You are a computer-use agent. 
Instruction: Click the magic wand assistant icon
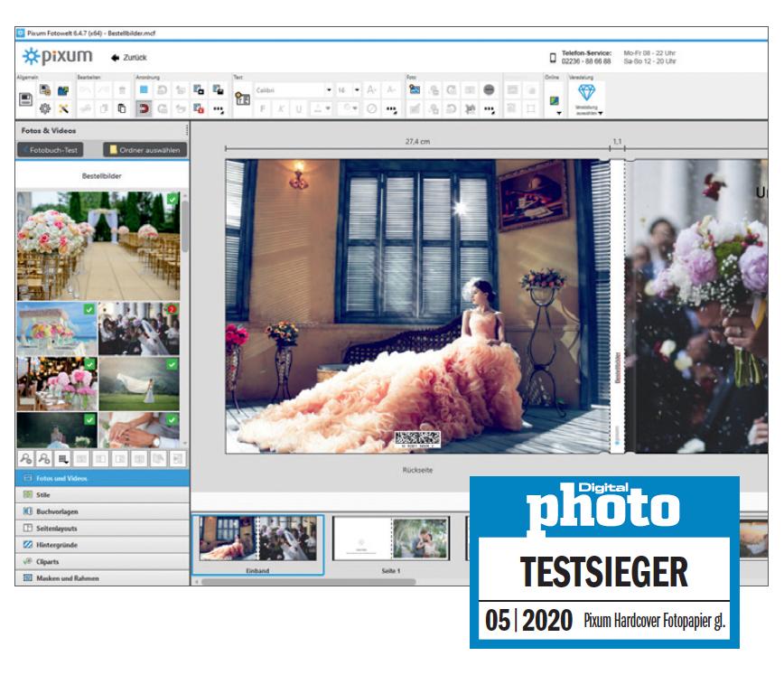[63, 108]
